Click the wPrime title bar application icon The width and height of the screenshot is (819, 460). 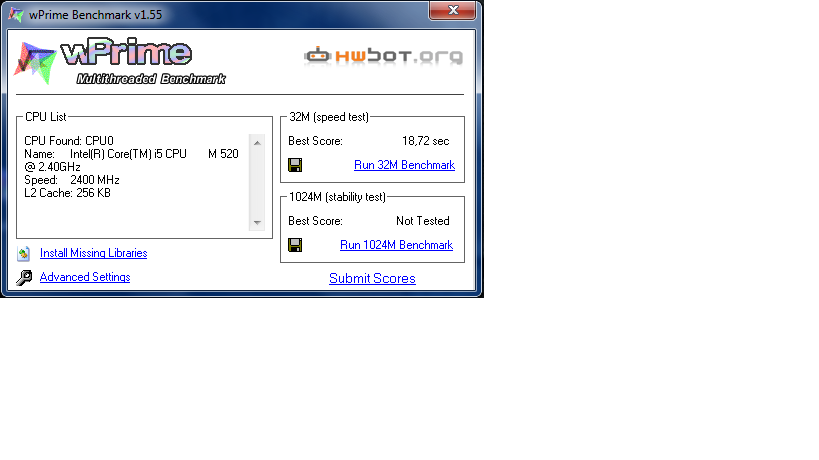coord(16,15)
